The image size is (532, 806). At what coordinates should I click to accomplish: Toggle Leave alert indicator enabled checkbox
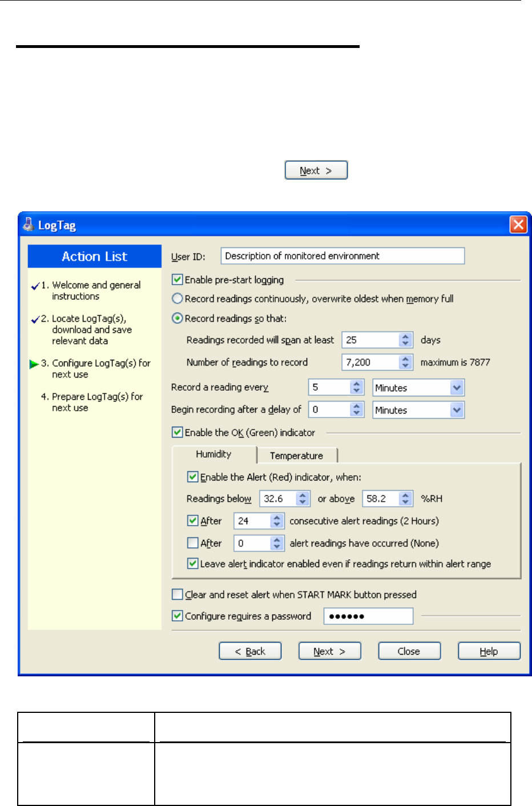(x=193, y=563)
